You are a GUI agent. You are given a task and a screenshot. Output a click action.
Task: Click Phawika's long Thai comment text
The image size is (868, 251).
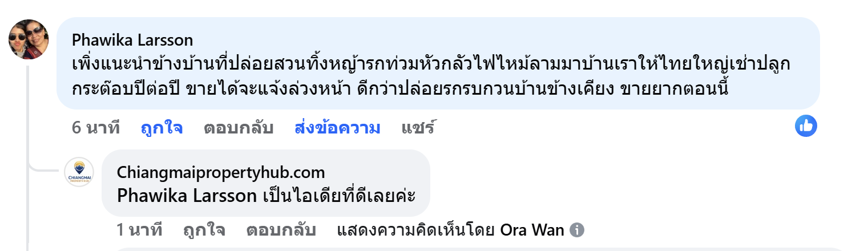coord(431,77)
